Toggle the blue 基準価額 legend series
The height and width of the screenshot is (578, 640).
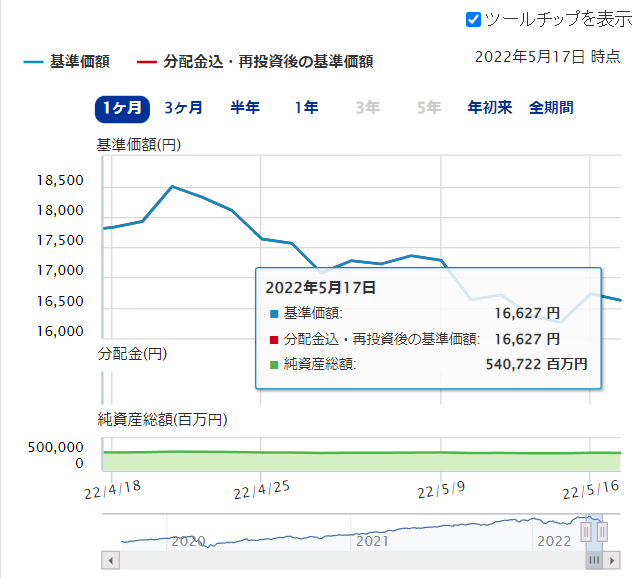[66, 62]
